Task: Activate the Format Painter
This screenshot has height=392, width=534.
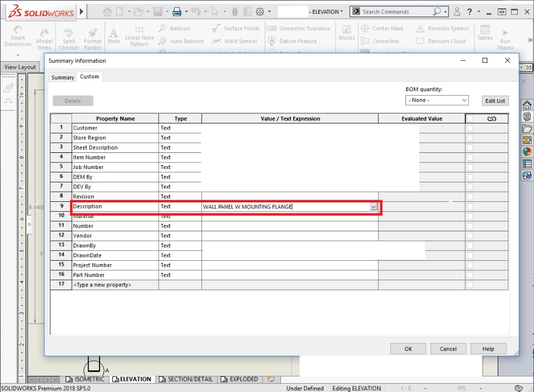Action: tap(93, 38)
